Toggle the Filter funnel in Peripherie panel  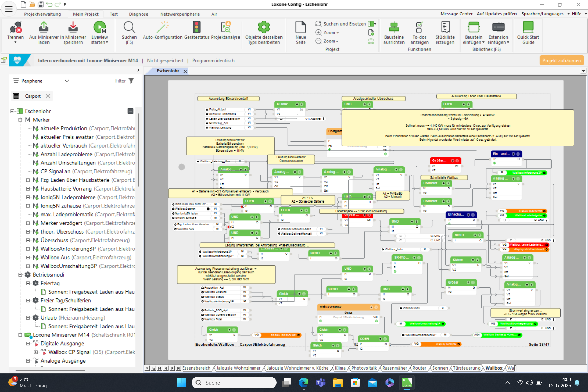(131, 81)
